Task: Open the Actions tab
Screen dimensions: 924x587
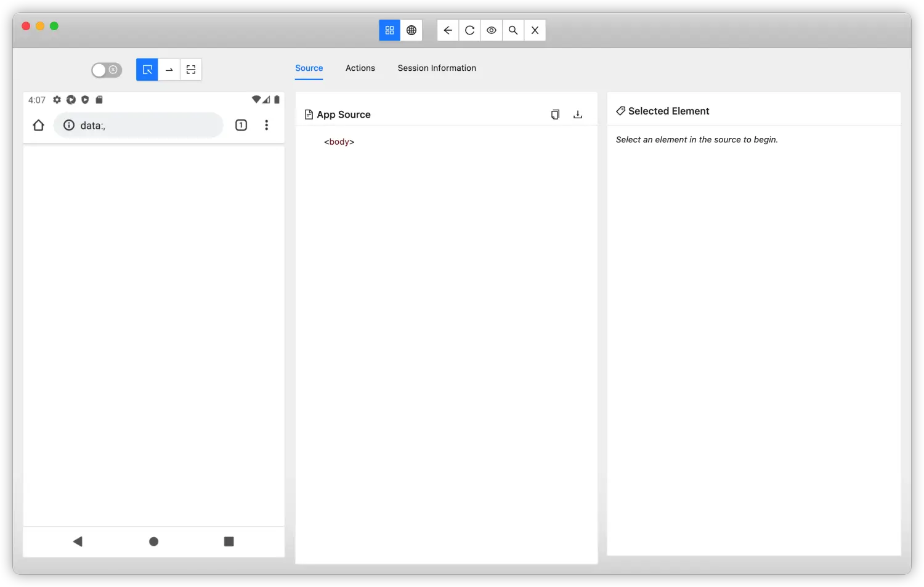Action: point(360,68)
